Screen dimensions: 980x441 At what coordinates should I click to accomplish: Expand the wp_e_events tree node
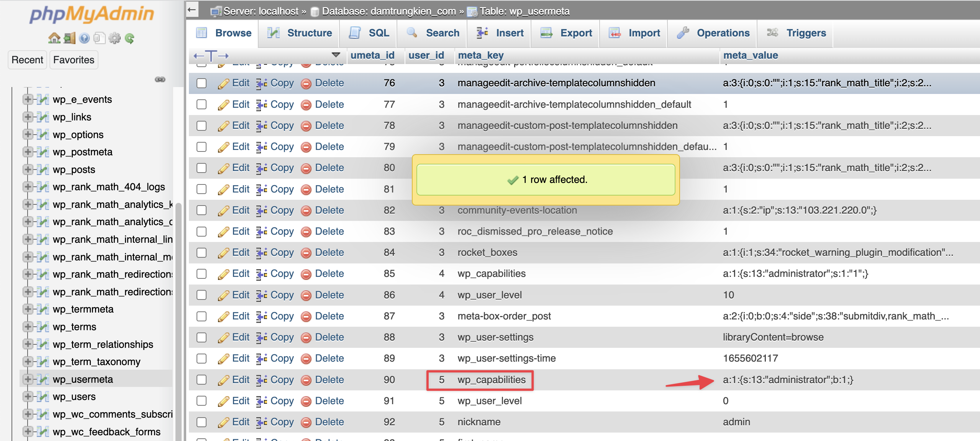click(28, 99)
